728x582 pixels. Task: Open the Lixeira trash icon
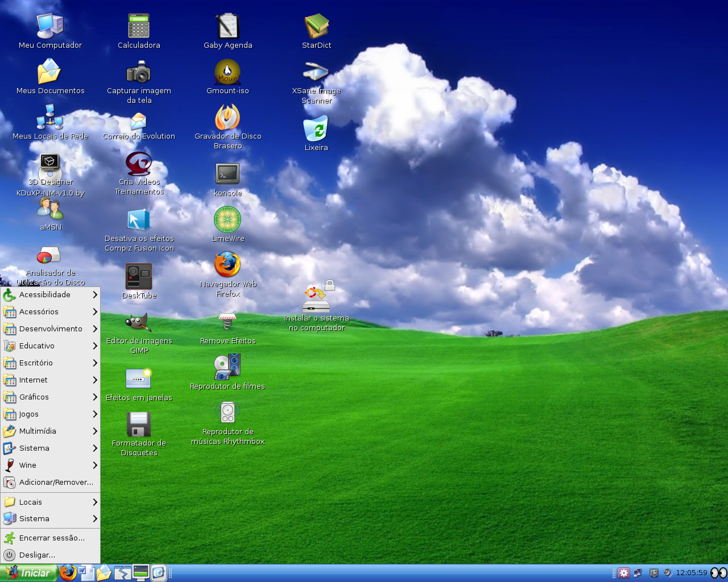tap(316, 128)
